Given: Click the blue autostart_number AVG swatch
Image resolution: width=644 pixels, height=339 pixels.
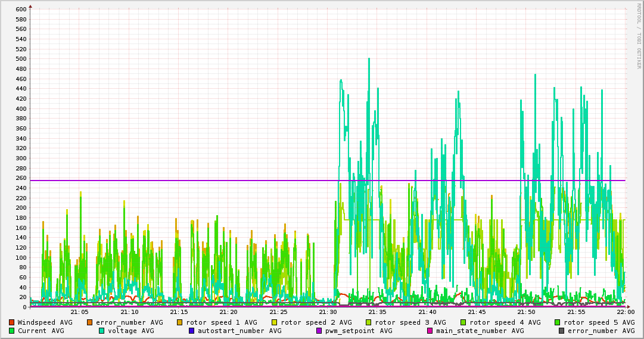Looking at the screenshot, I should [x=192, y=331].
